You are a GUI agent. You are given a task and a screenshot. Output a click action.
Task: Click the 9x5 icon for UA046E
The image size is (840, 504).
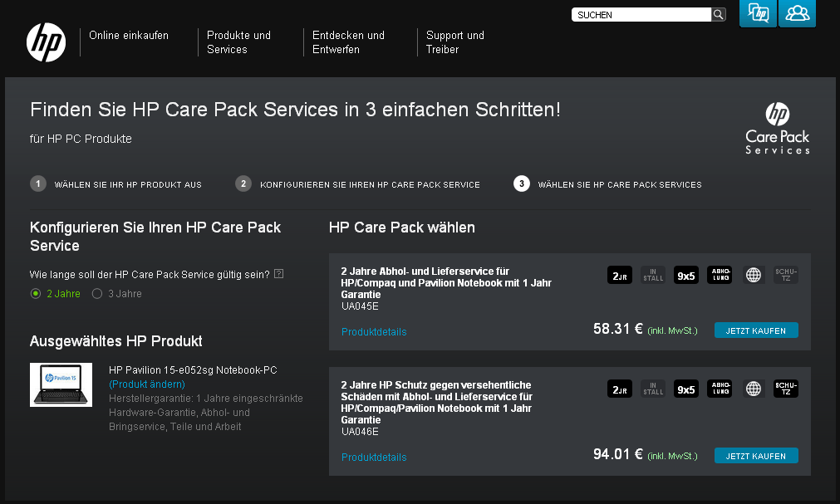(686, 389)
